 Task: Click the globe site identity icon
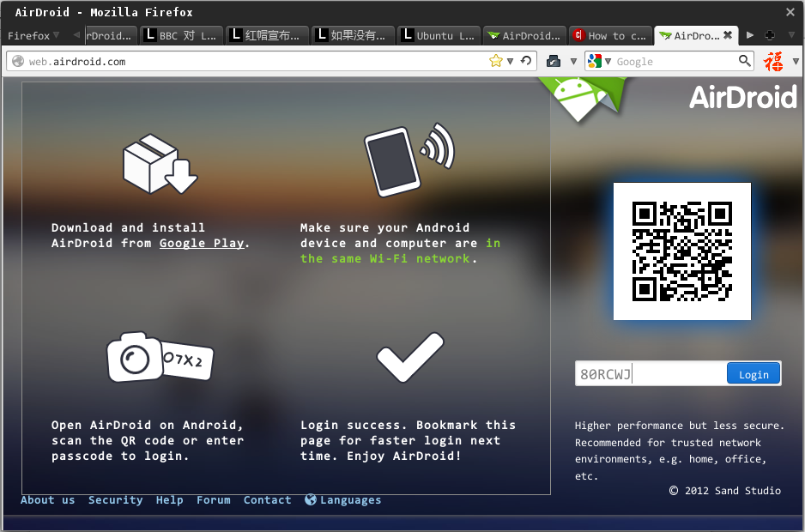tap(18, 61)
